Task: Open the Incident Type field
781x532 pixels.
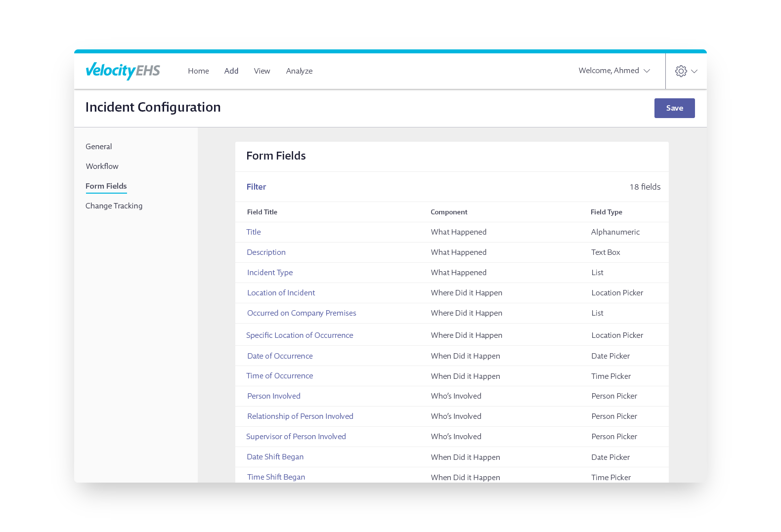Action: pyautogui.click(x=270, y=273)
